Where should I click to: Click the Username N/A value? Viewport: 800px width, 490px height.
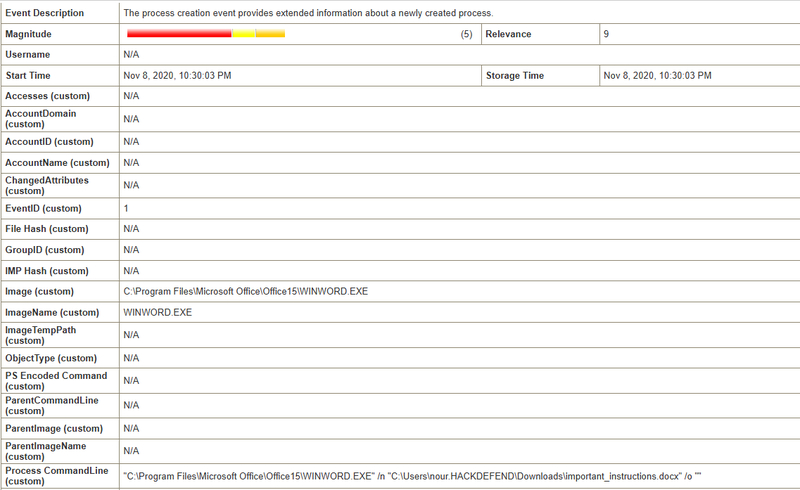point(131,54)
